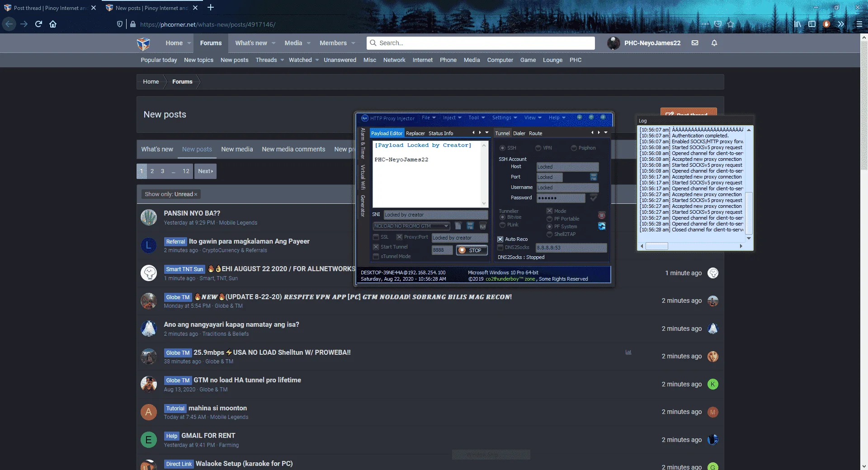Go to page 2 of new posts
Viewport: 868px width, 470px height.
click(x=152, y=171)
